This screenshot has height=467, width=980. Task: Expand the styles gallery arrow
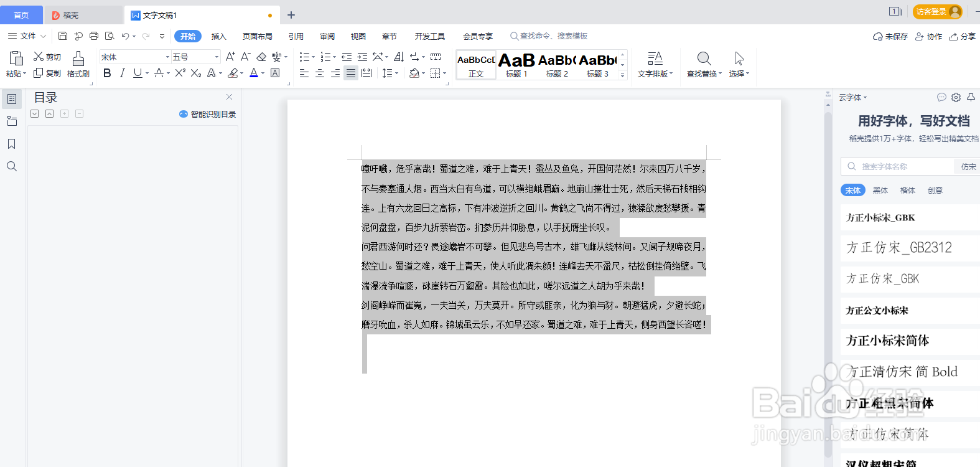tap(622, 75)
